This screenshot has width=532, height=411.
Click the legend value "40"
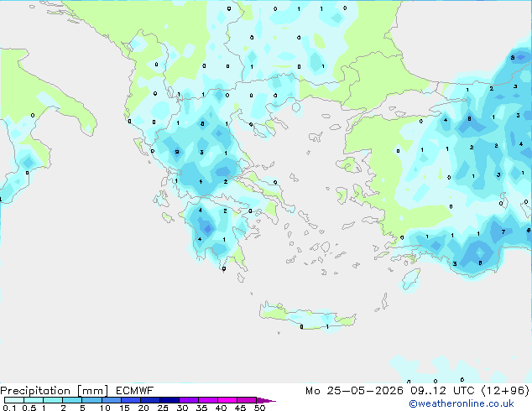[222, 408]
